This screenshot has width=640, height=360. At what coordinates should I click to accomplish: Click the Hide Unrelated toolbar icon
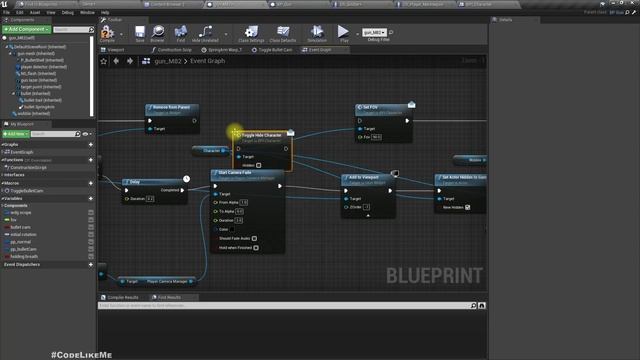tap(205, 33)
